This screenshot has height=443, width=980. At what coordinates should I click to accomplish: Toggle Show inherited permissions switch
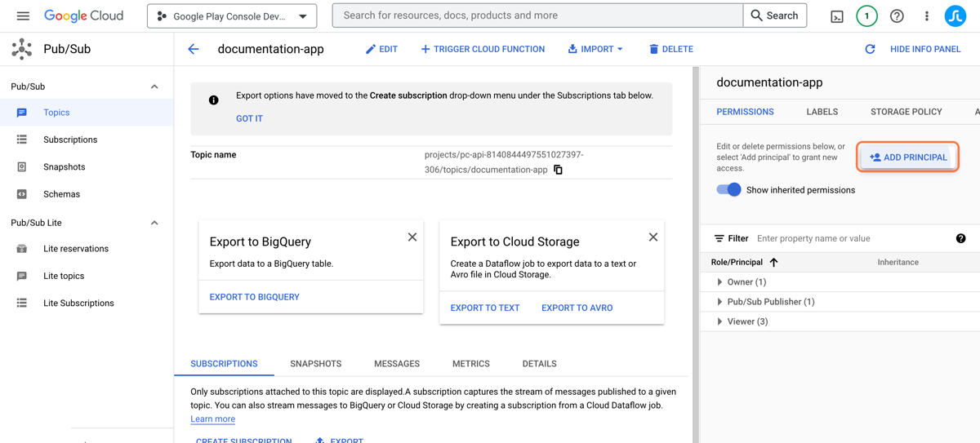click(728, 190)
